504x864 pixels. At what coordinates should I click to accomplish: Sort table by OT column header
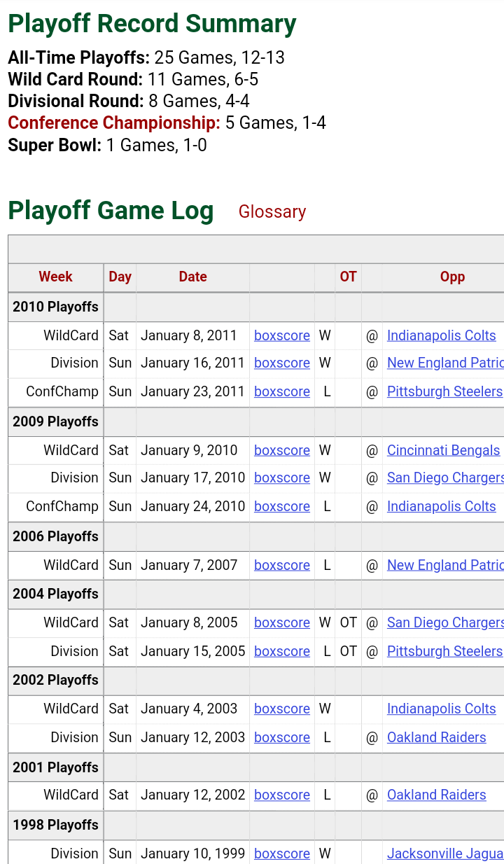[x=349, y=277]
